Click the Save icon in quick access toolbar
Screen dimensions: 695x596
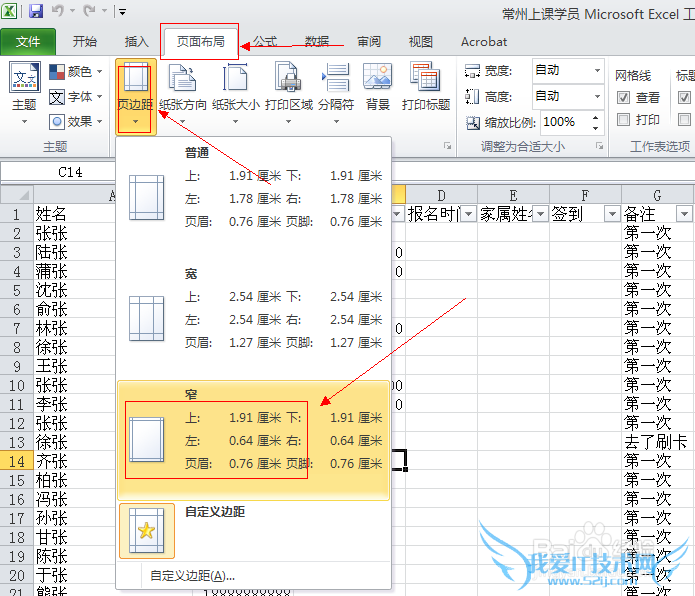pos(36,11)
